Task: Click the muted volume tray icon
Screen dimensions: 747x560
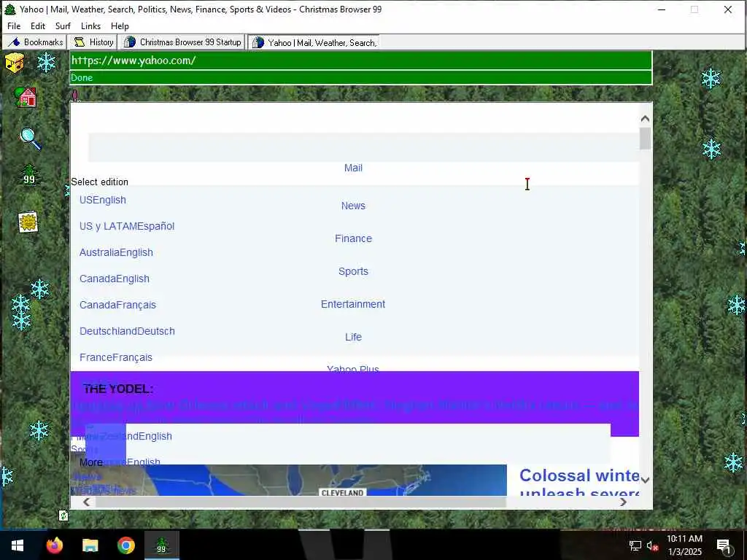Action: click(x=652, y=545)
